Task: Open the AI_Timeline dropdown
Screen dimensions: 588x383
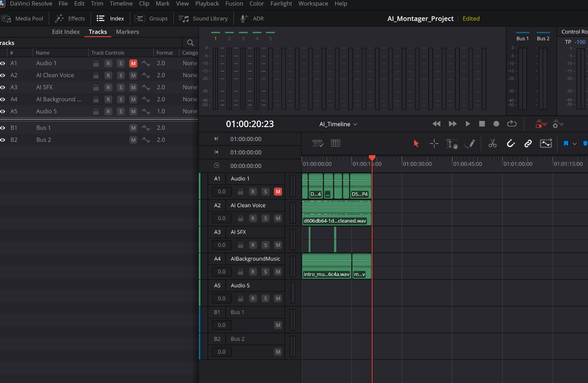Action: [338, 124]
